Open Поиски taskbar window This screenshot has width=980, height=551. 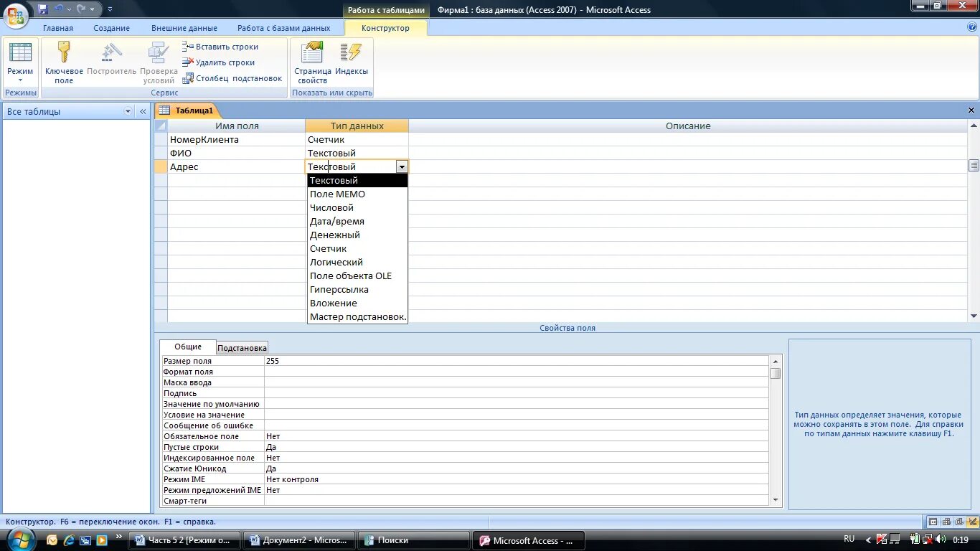[413, 540]
